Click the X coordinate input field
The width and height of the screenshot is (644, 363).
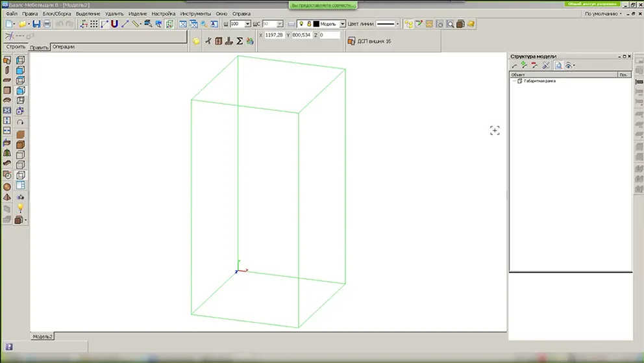pos(275,35)
